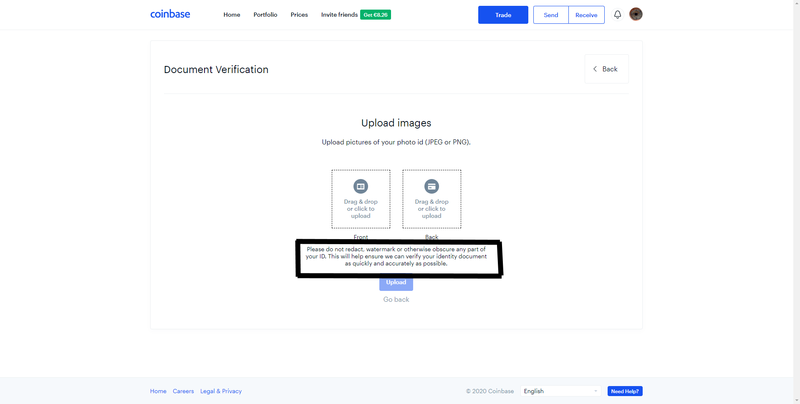Open the Home menu item

[232, 15]
